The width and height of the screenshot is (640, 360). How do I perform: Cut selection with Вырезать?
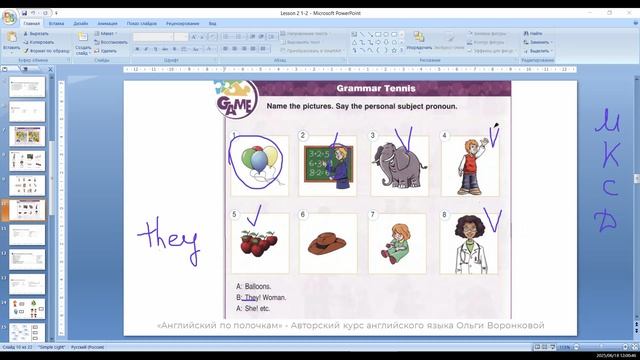pyautogui.click(x=36, y=33)
